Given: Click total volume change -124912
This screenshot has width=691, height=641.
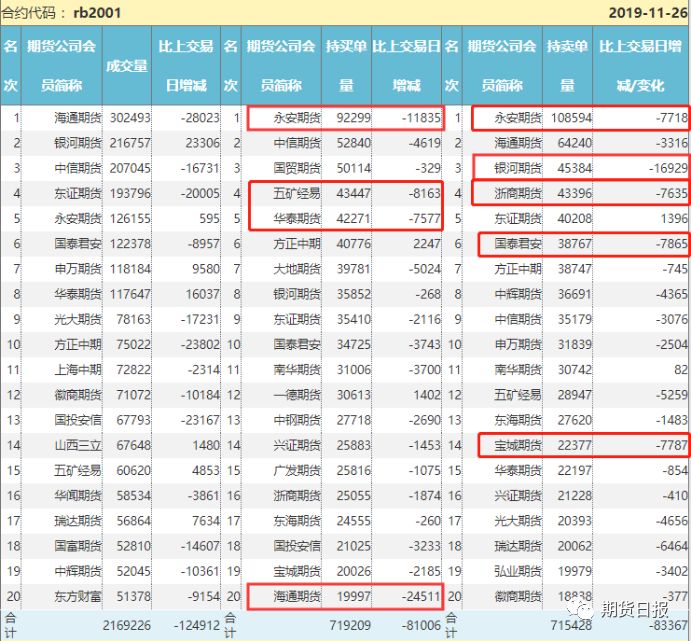Looking at the screenshot, I should (196, 625).
